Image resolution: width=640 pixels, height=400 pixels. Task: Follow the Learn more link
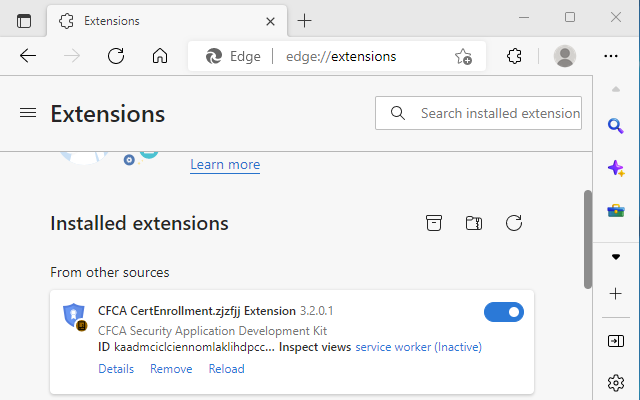pyautogui.click(x=225, y=165)
